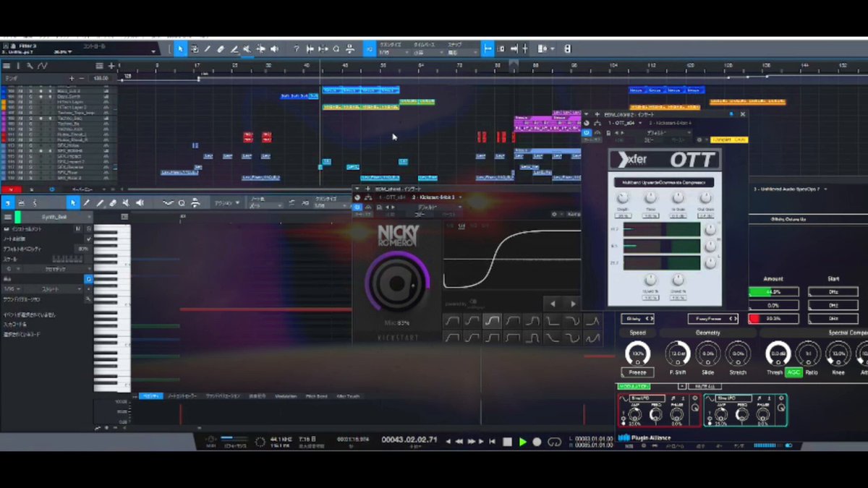The image size is (868, 488).
Task: Open the Fuzzy Freeze effect selector
Action: (x=712, y=318)
